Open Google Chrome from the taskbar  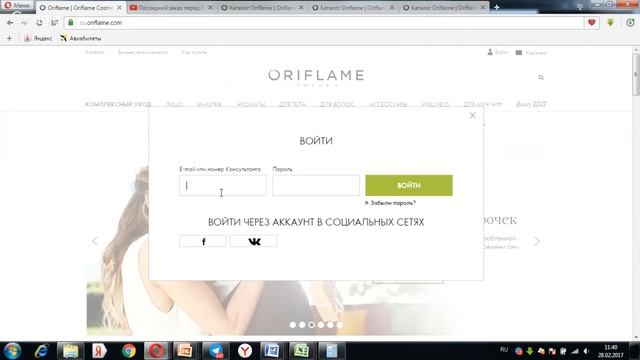coord(129,351)
